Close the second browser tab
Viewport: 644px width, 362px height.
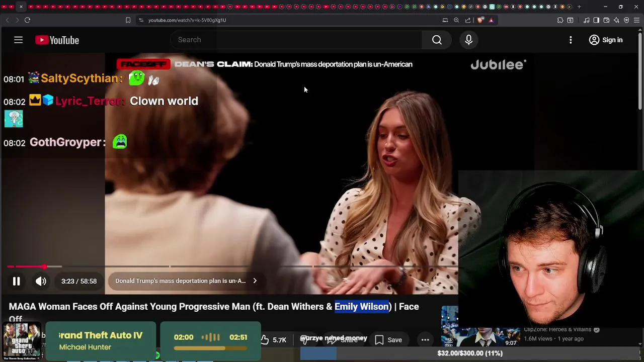click(x=21, y=7)
